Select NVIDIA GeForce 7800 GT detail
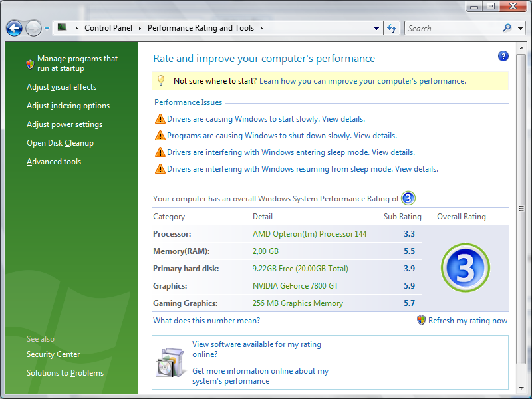This screenshot has height=399, width=532. [295, 286]
